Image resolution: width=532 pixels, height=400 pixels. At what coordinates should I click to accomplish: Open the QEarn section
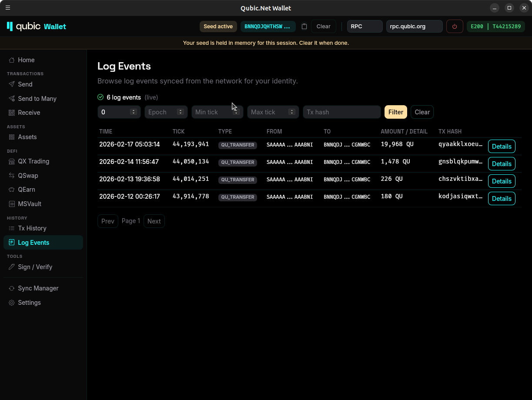[x=27, y=190]
